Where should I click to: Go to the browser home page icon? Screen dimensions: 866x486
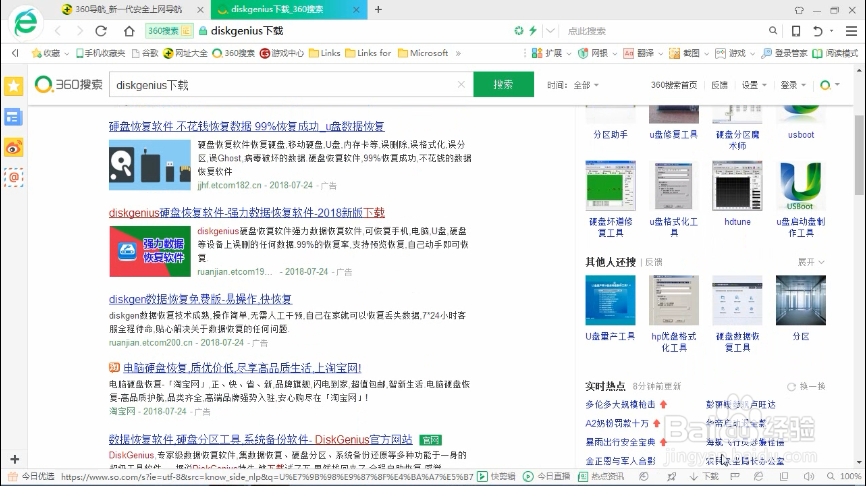point(129,31)
